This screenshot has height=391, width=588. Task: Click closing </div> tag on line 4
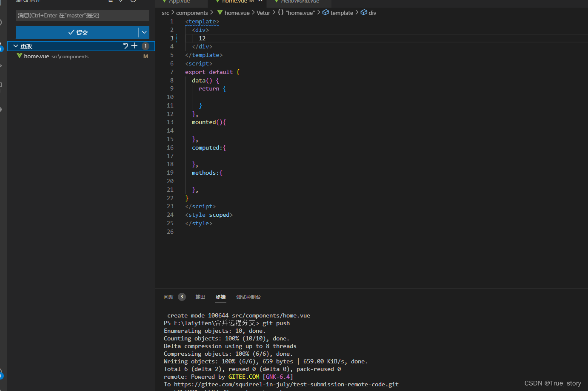click(x=202, y=46)
